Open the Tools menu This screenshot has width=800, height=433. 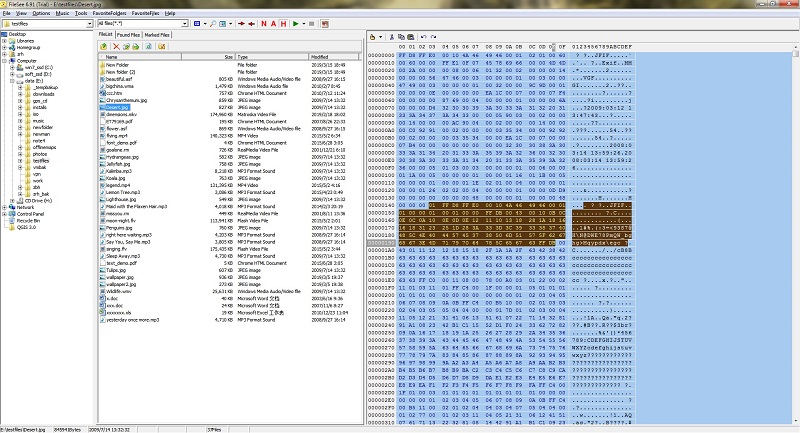point(81,13)
